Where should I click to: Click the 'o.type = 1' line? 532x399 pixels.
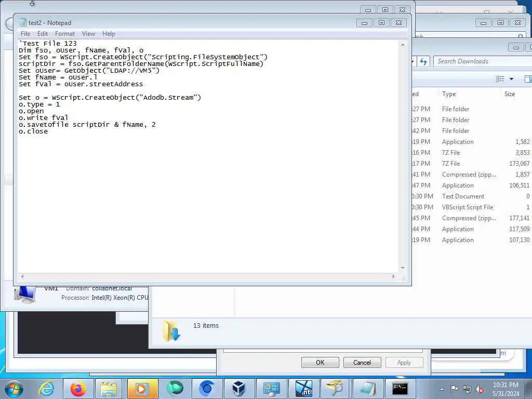[39, 104]
